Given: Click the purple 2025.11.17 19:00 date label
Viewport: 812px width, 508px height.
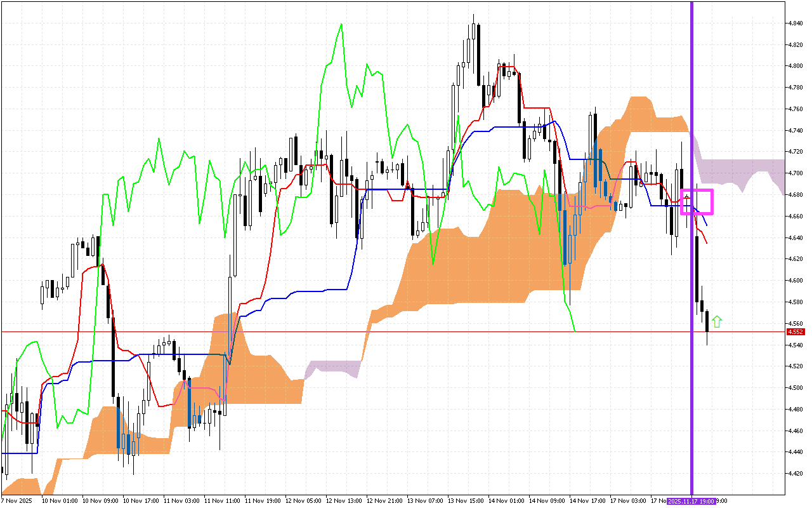Looking at the screenshot, I should point(691,501).
